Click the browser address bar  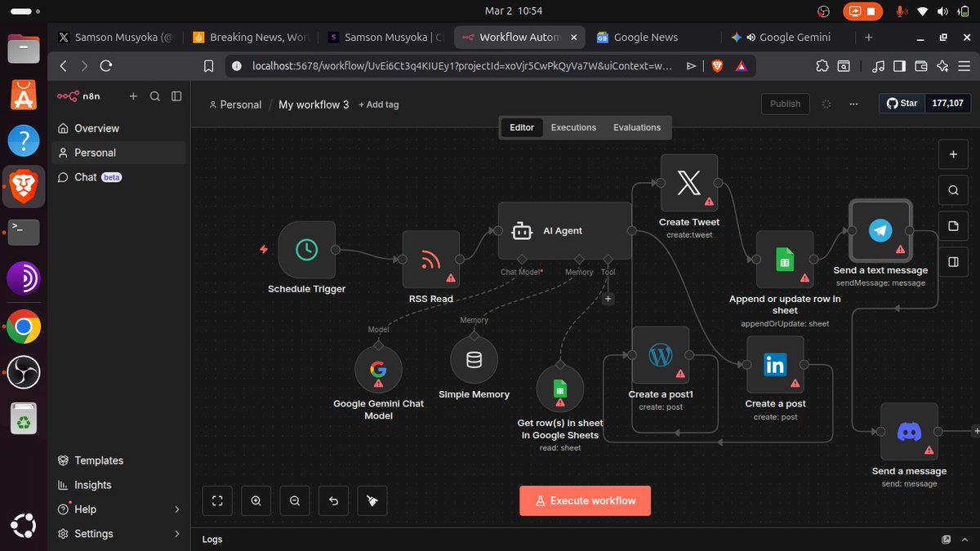[x=461, y=66]
